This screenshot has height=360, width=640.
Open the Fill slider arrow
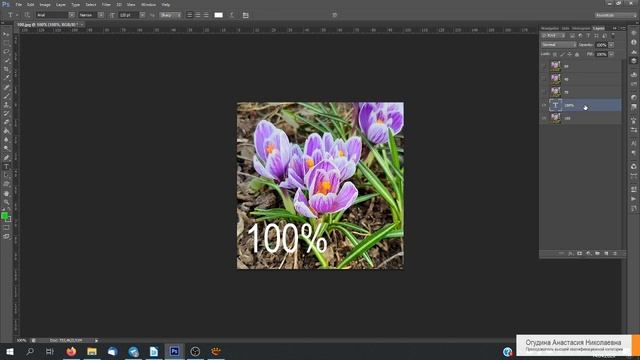(611, 54)
